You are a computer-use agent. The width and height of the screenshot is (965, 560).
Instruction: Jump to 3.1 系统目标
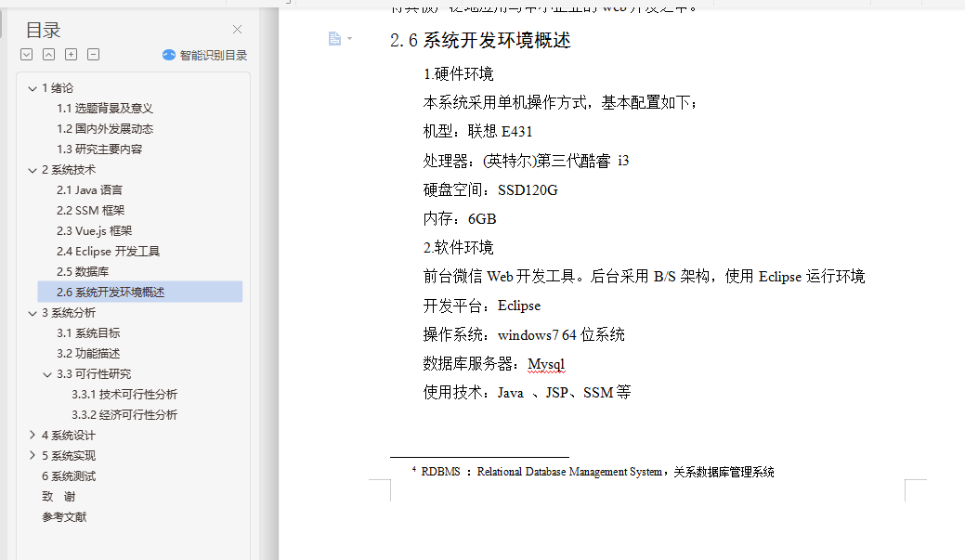click(88, 332)
